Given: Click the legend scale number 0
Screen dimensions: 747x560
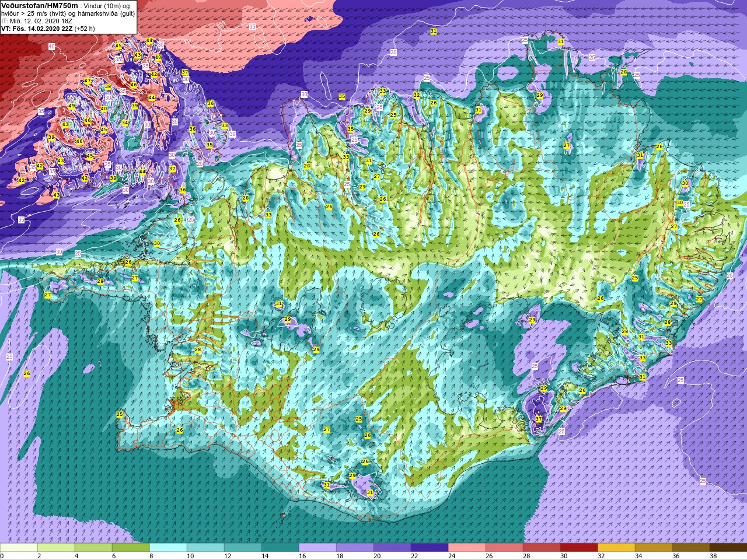Looking at the screenshot, I should coord(2,556).
